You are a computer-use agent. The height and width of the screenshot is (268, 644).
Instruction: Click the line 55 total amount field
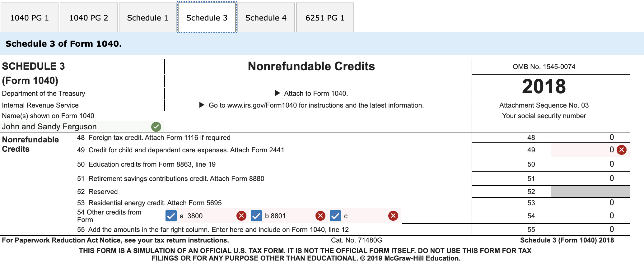point(597,229)
